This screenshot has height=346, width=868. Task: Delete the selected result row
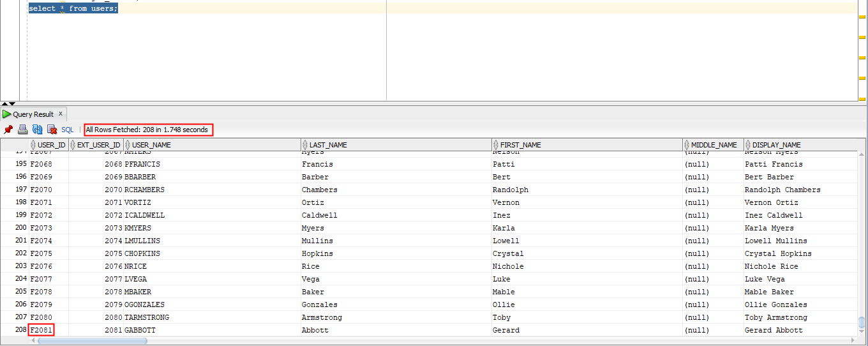(x=52, y=130)
